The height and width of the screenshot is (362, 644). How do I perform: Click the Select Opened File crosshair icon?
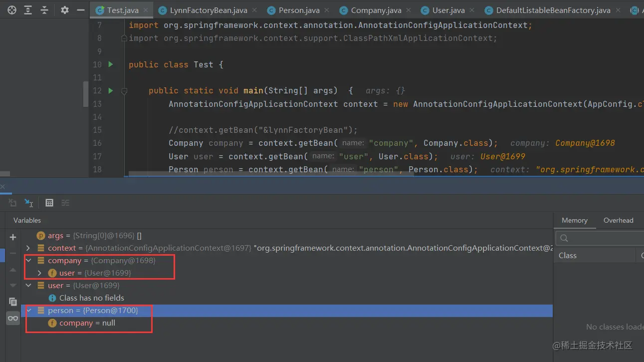pos(11,10)
